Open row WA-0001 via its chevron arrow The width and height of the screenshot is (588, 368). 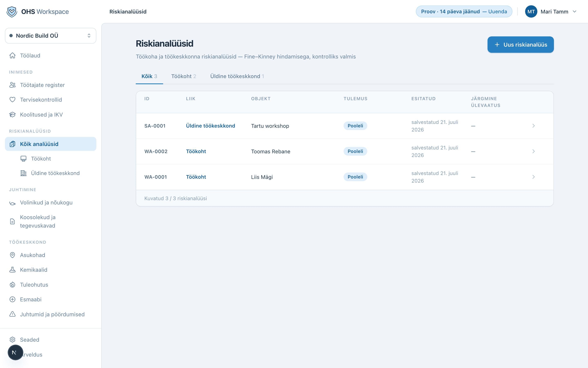pyautogui.click(x=533, y=177)
